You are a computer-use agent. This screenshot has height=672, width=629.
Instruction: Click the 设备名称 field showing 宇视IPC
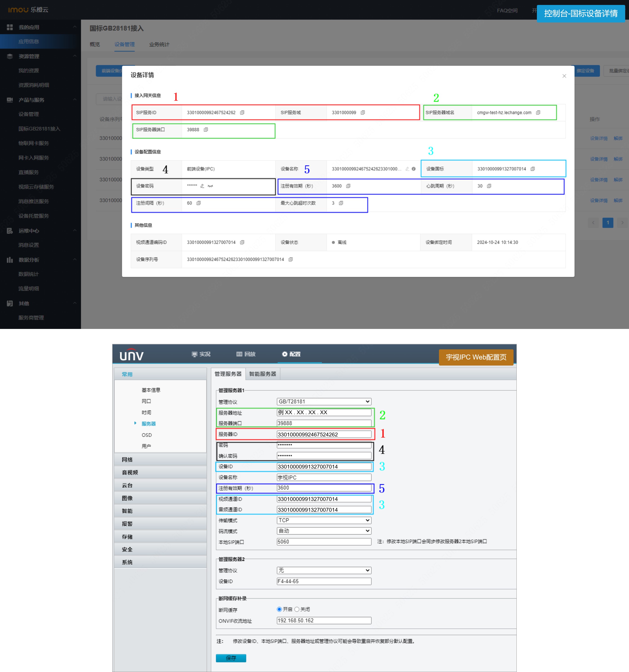pyautogui.click(x=324, y=477)
